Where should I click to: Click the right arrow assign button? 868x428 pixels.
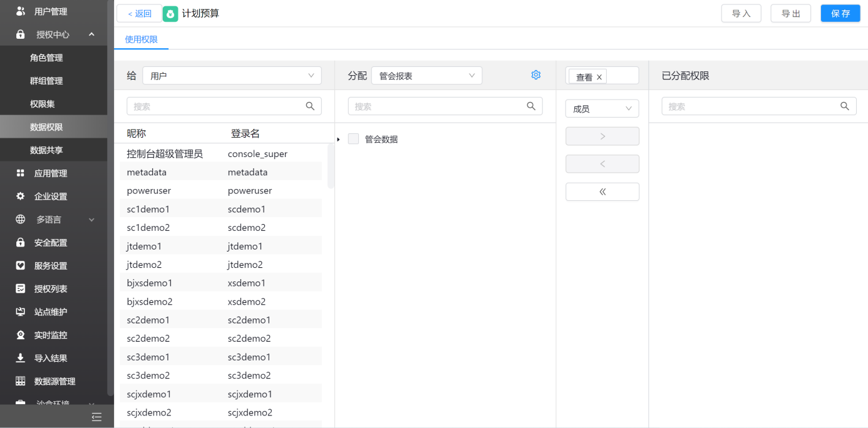tap(602, 136)
